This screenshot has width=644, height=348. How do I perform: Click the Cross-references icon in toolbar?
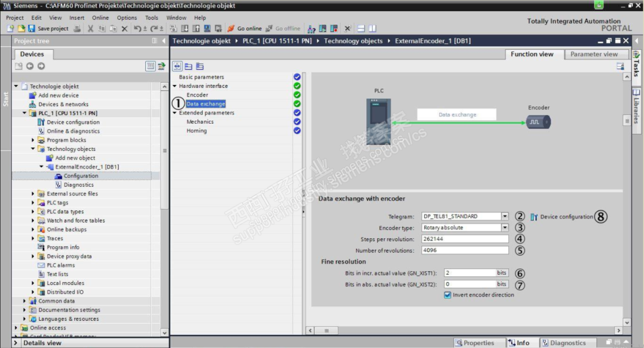coord(348,29)
